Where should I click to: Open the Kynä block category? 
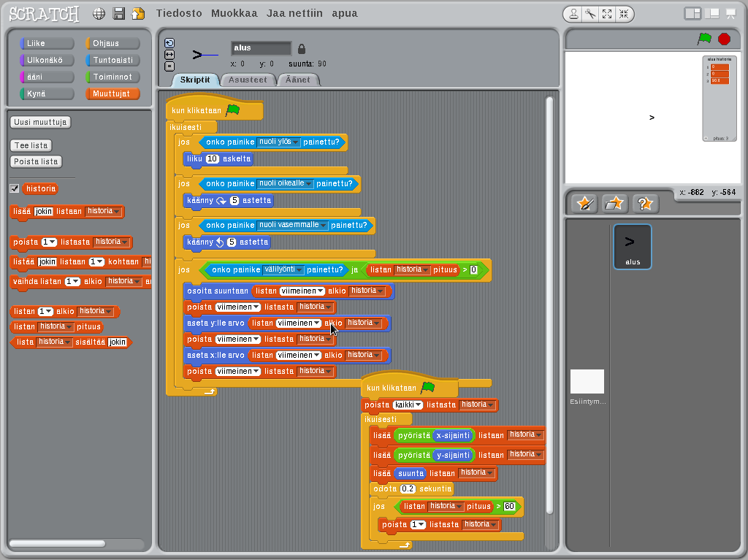tap(47, 93)
